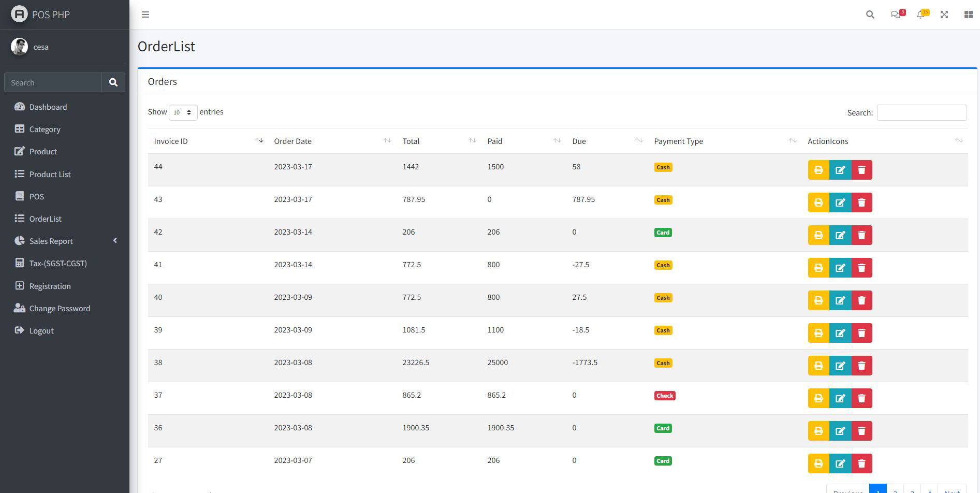The image size is (980, 493).
Task: Go to Dashboard in the sidebar
Action: coord(48,107)
